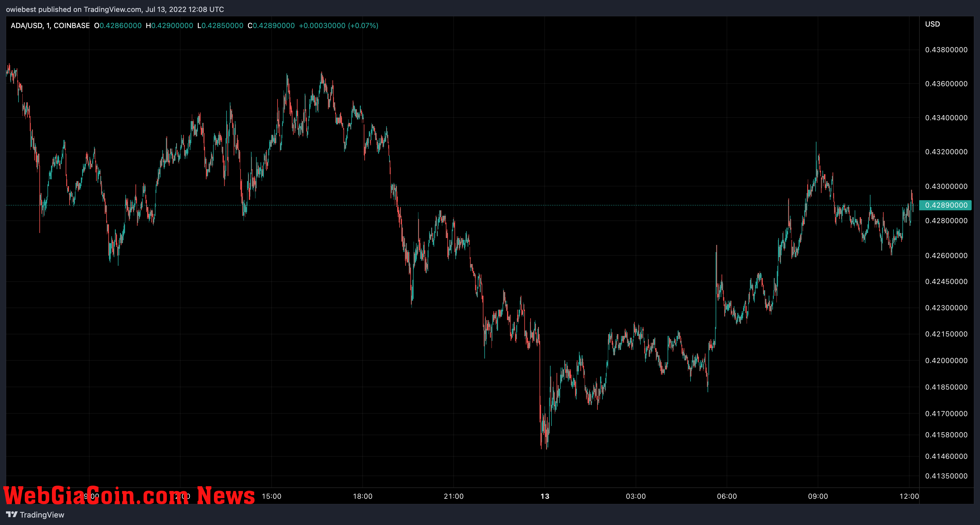The width and height of the screenshot is (980, 525).
Task: Click the 21:00 time axis label
Action: coord(454,496)
